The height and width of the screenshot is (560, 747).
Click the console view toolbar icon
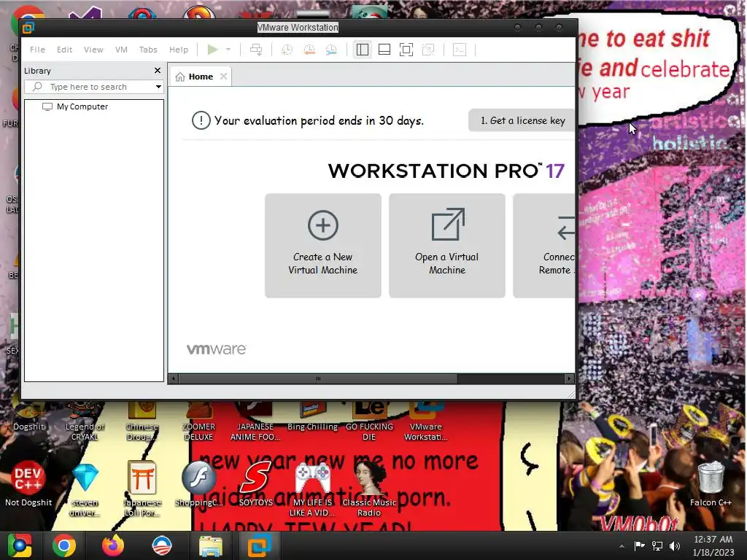460,50
